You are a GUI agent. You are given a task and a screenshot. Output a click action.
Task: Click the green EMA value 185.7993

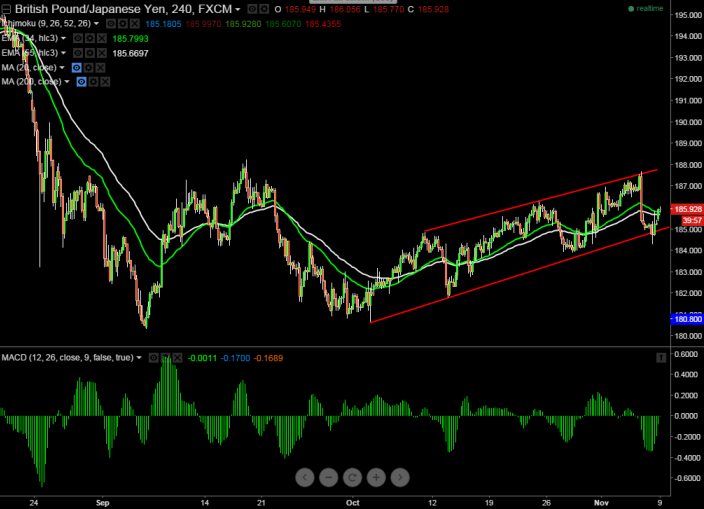coord(130,39)
